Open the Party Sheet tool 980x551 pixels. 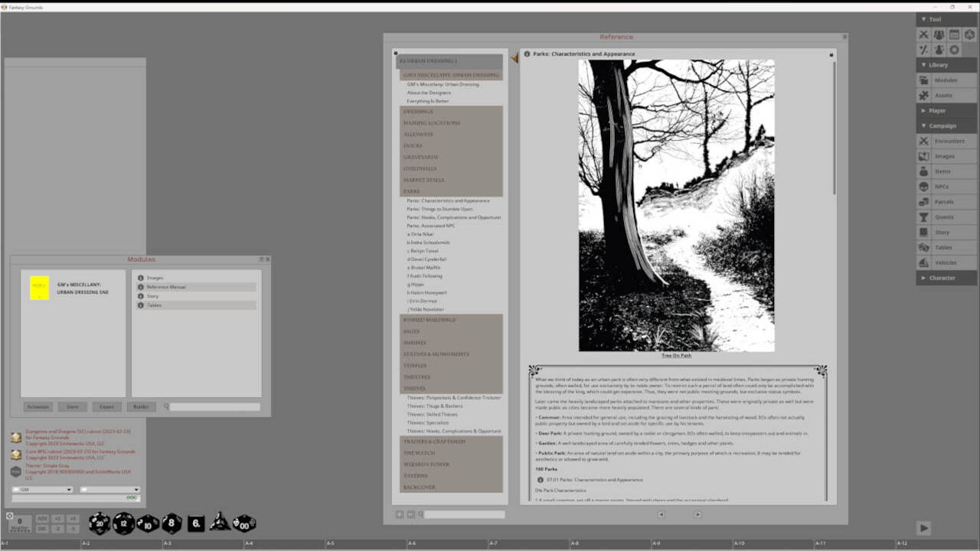pyautogui.click(x=939, y=34)
